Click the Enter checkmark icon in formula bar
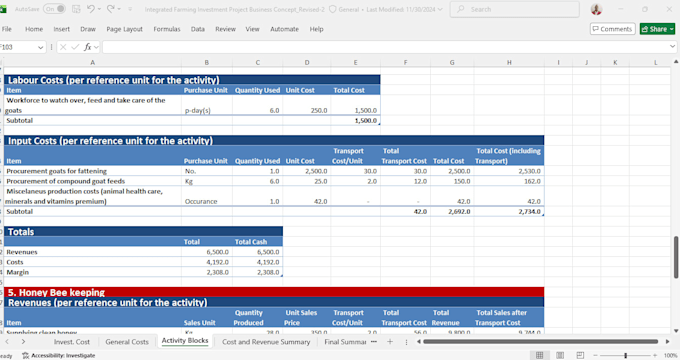This screenshot has width=680, height=360. (75, 47)
